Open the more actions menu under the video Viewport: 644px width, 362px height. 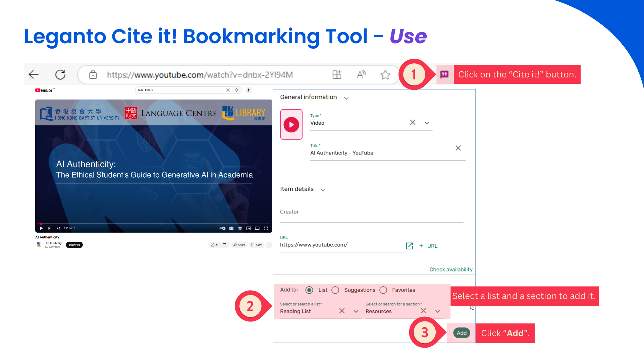tap(269, 245)
